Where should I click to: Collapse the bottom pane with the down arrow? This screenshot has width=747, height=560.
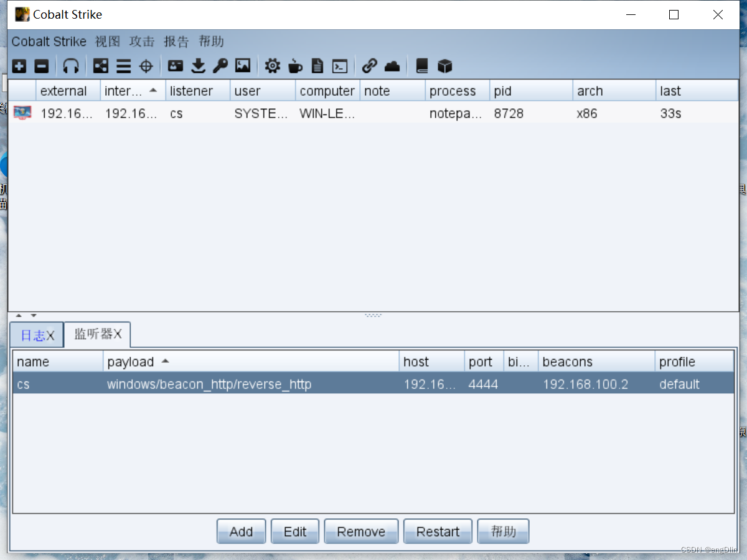[x=34, y=315]
